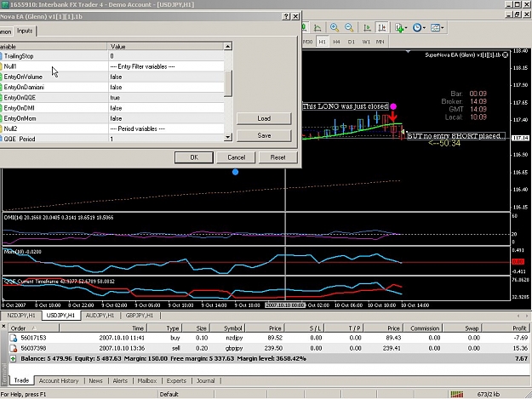Select the gbpjpy sell order row
532x399 pixels.
269,348
